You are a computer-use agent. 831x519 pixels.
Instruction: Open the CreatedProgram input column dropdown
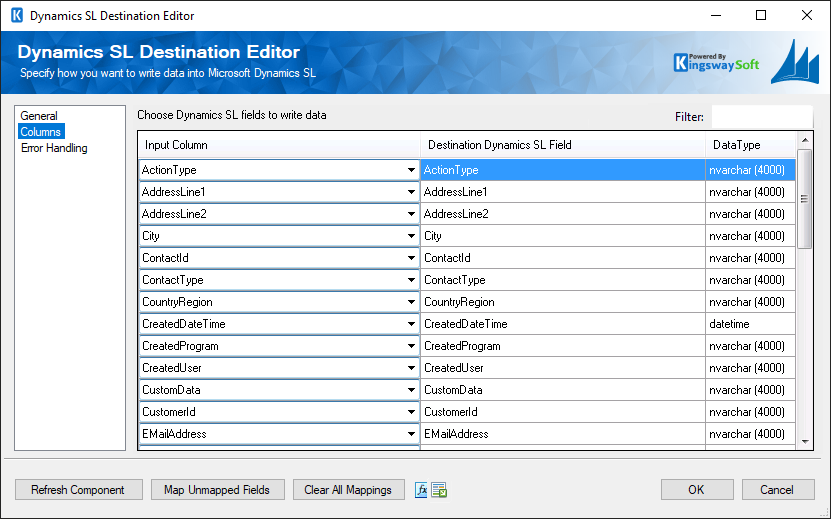point(411,346)
